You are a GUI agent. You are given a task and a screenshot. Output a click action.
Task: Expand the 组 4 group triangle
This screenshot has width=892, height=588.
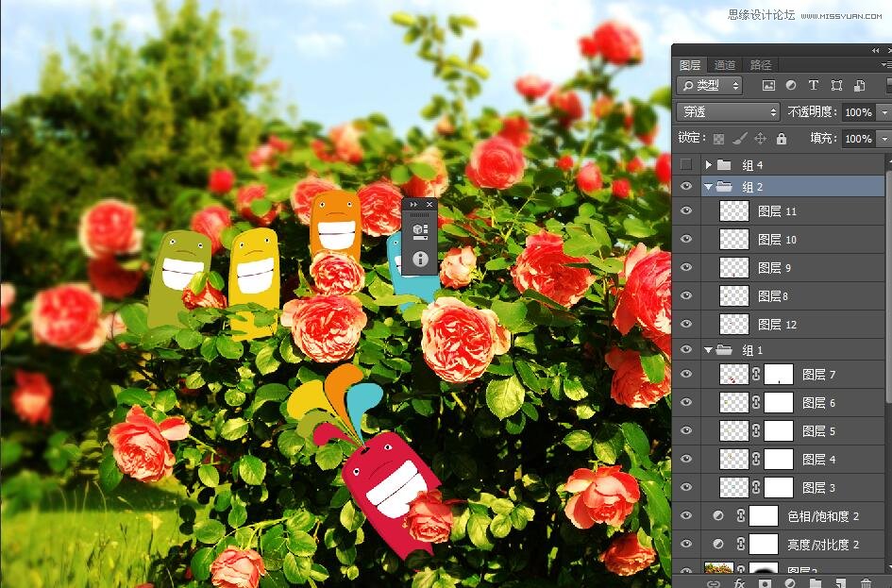[708, 165]
